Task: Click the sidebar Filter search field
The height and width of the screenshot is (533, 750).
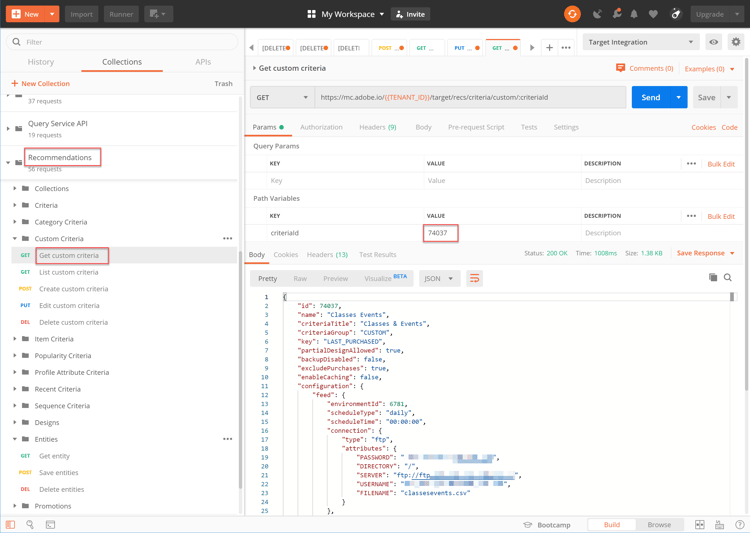Action: click(122, 42)
